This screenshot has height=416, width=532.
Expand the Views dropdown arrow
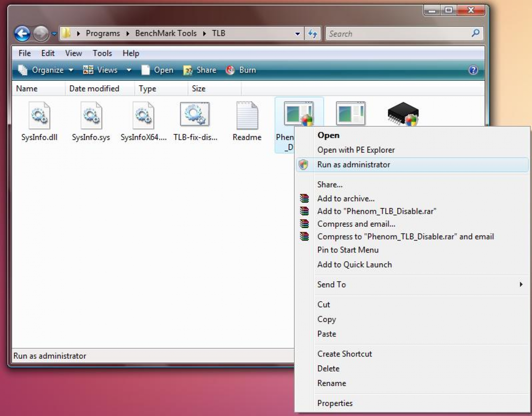pos(129,70)
